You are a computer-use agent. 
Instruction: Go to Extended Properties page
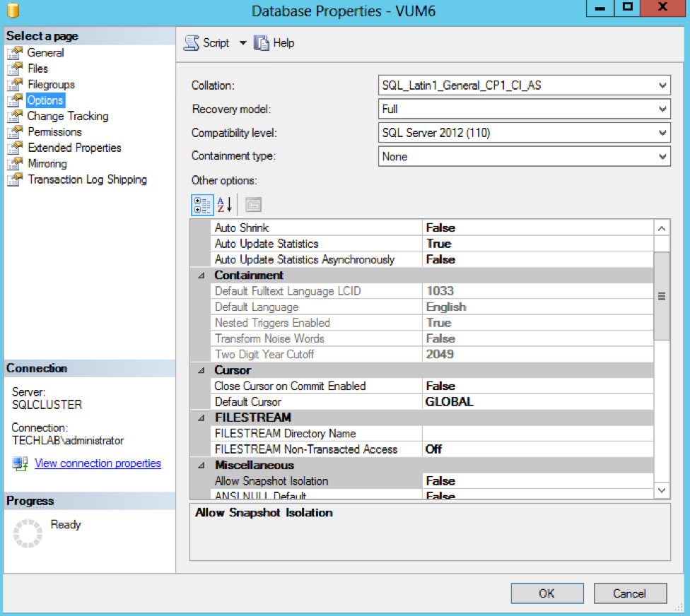tap(74, 148)
